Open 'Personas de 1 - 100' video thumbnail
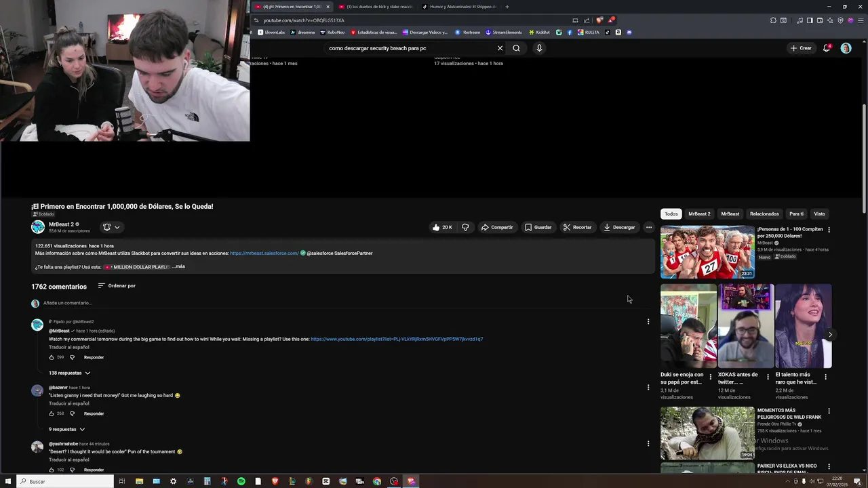Image resolution: width=868 pixels, height=488 pixels. (x=707, y=251)
